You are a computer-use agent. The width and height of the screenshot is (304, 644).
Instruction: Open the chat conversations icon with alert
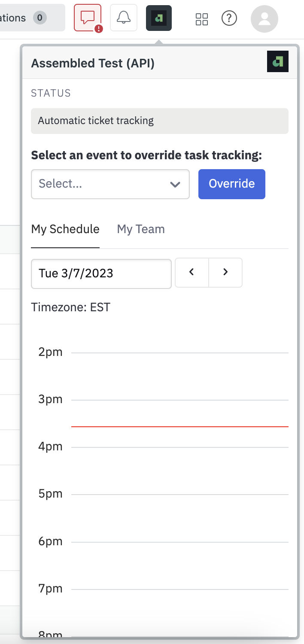[88, 18]
